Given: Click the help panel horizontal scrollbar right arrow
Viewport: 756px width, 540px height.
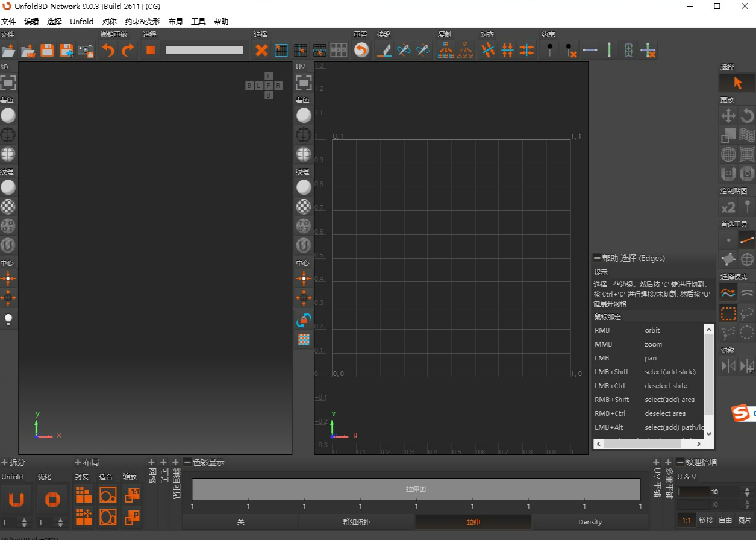Looking at the screenshot, I should click(699, 444).
